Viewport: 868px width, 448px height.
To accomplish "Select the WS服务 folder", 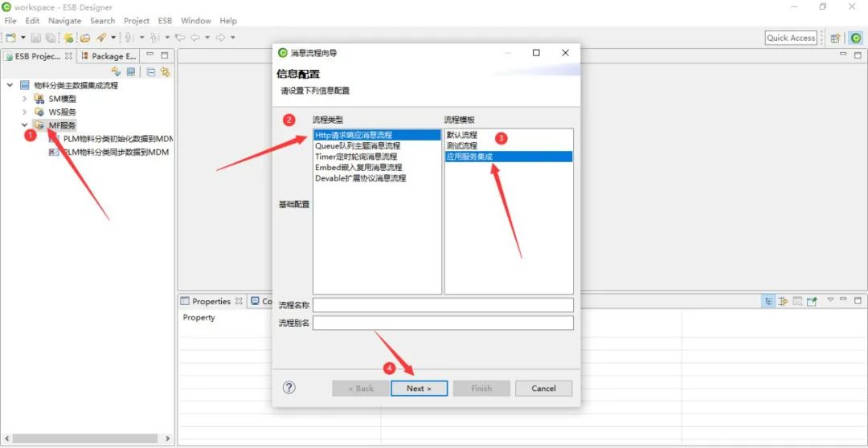I will point(62,112).
